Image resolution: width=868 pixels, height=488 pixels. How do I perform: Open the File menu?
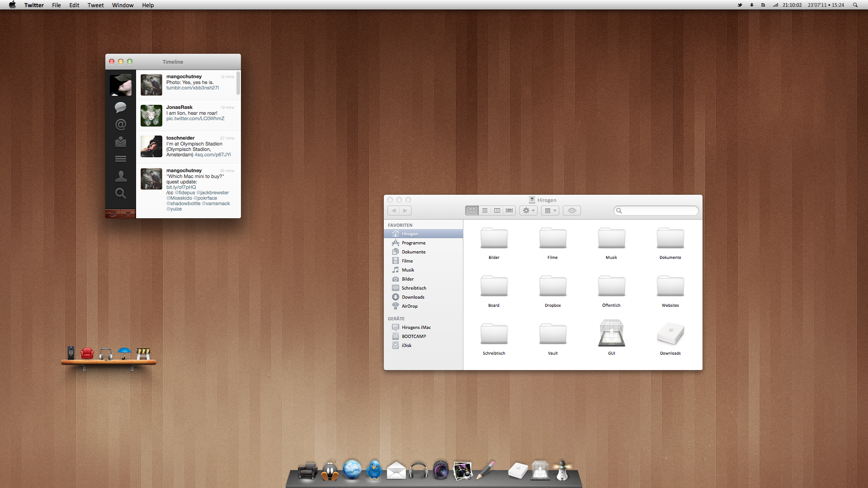pyautogui.click(x=56, y=5)
